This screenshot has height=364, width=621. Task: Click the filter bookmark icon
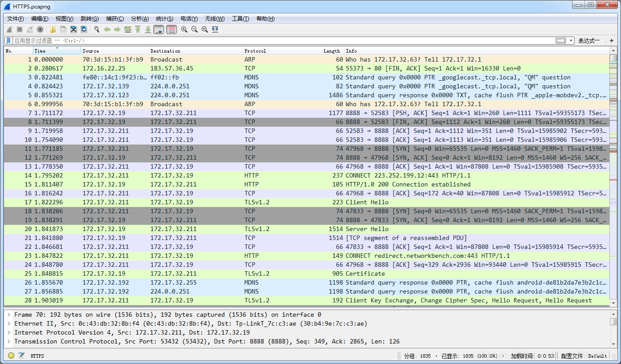pos(8,41)
